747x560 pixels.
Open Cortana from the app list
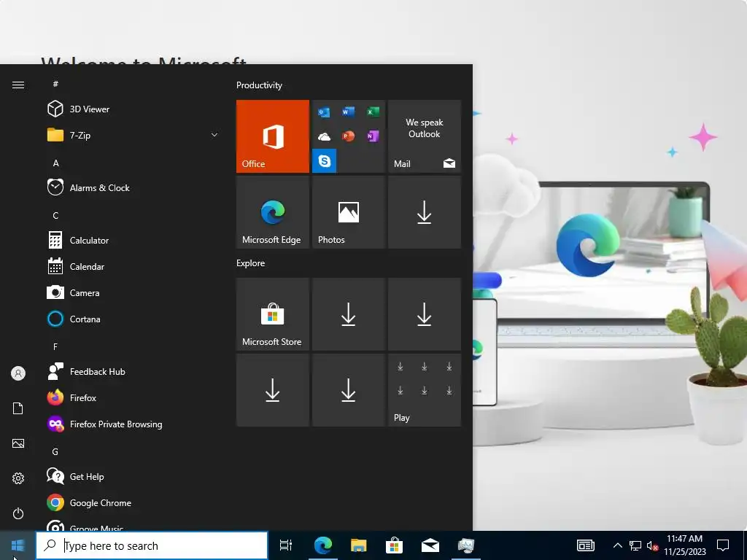133,319
